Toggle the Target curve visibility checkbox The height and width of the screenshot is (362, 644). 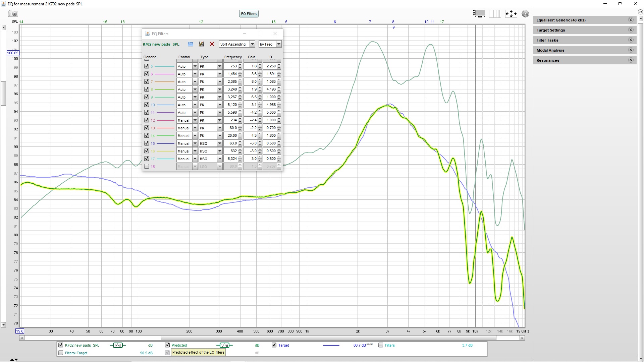pyautogui.click(x=274, y=345)
